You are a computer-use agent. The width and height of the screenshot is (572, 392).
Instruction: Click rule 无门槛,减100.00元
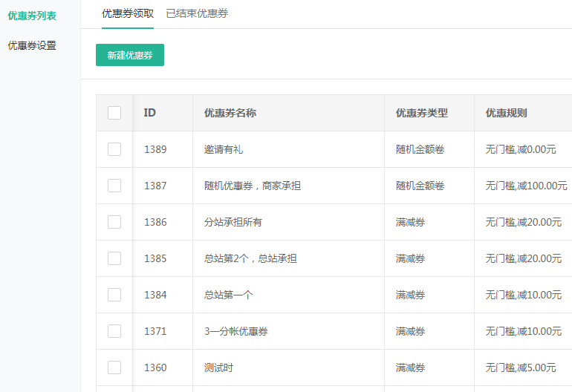click(527, 186)
